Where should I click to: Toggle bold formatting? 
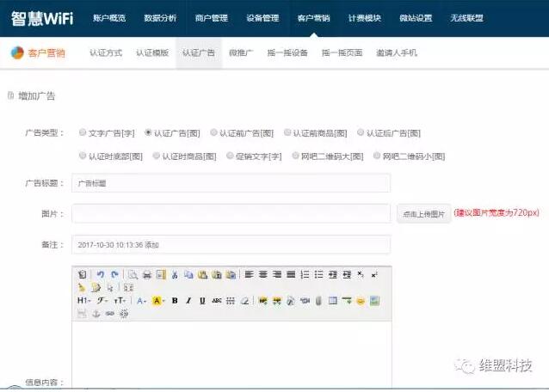point(175,301)
